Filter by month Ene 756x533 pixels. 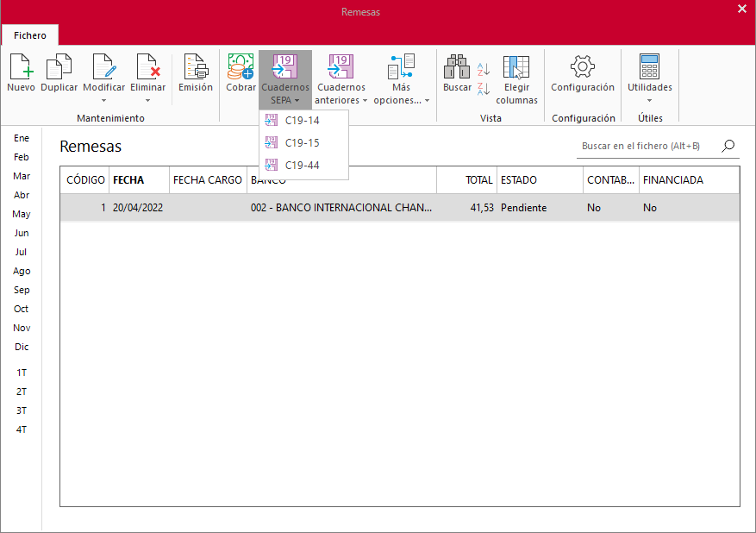22,138
